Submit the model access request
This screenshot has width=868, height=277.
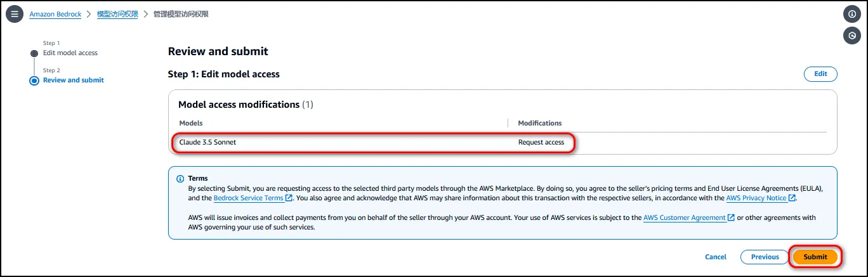coord(815,257)
